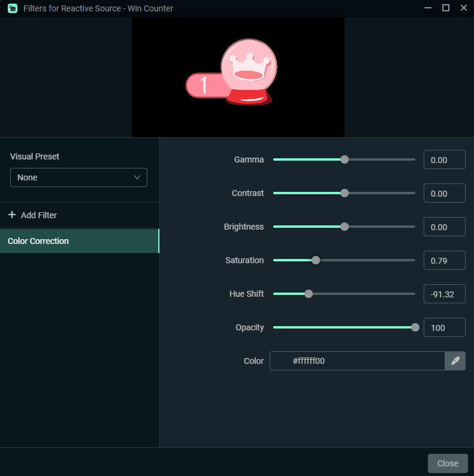The width and height of the screenshot is (474, 476).
Task: Click the Visual Preset dropdown chevron
Action: point(137,177)
